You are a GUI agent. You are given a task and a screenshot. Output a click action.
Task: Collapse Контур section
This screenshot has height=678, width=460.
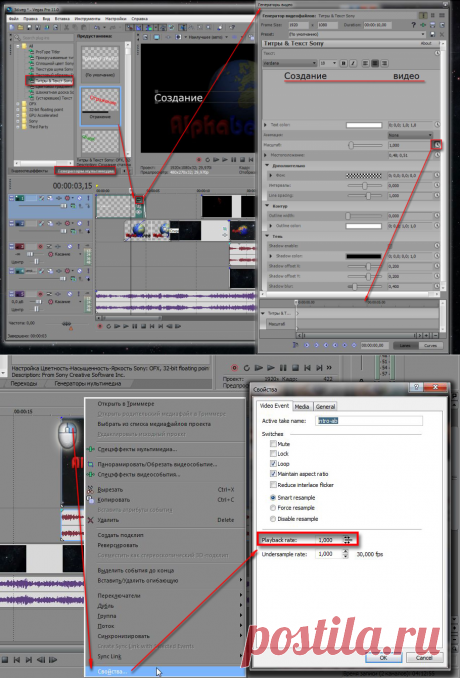point(267,205)
